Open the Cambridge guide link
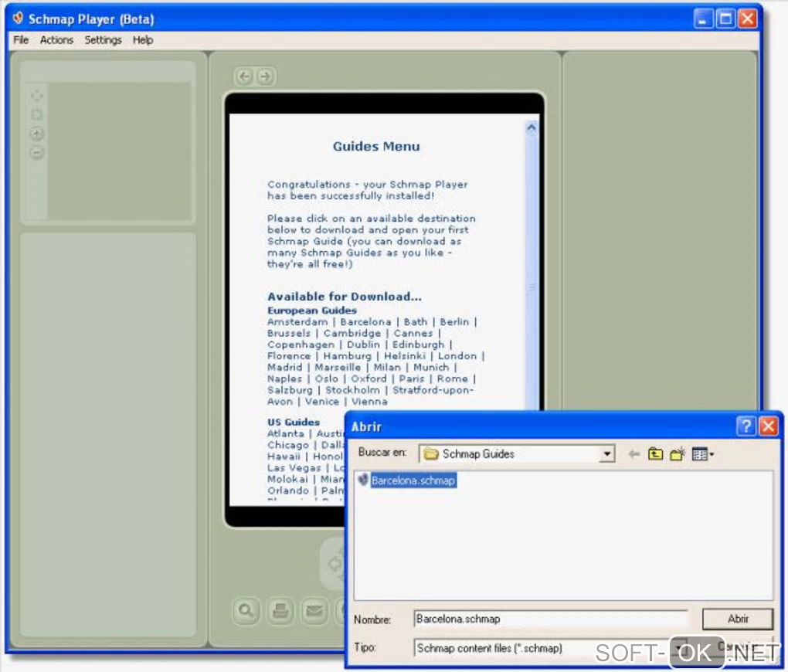 [352, 333]
